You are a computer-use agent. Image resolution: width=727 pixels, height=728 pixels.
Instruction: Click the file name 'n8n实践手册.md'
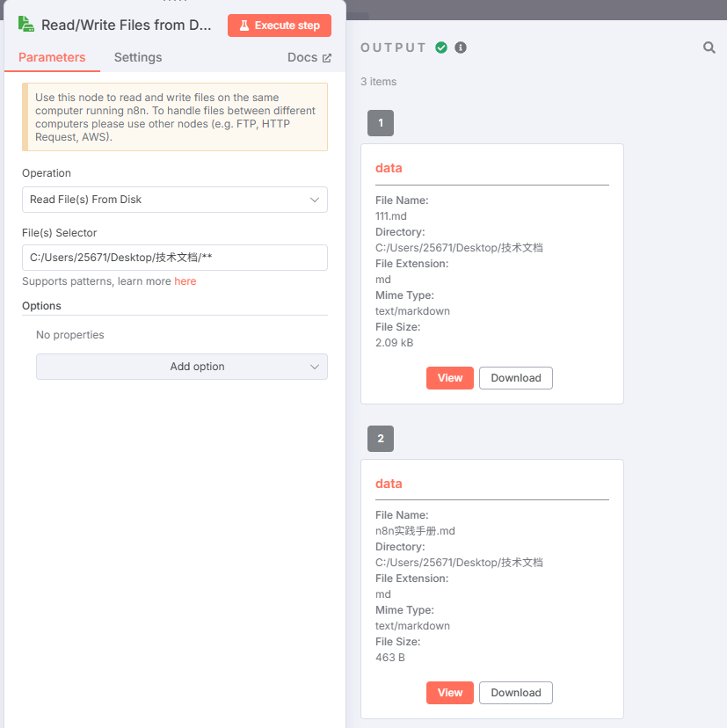click(x=415, y=531)
